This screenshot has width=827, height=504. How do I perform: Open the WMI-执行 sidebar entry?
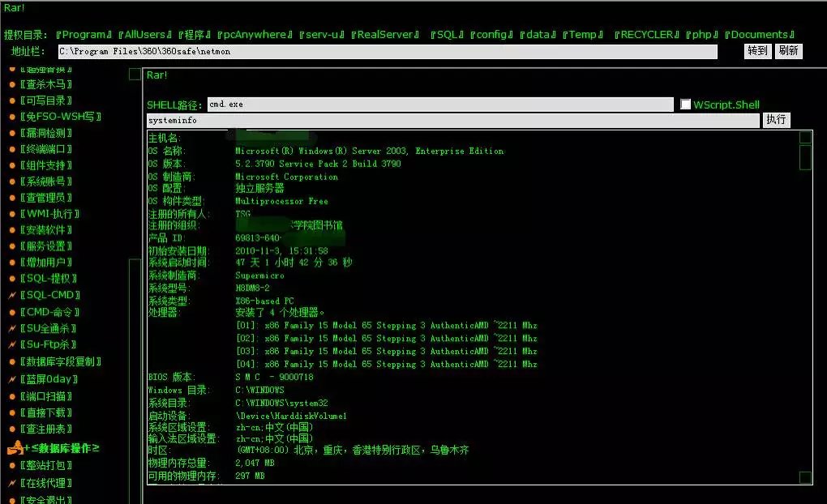[x=49, y=214]
